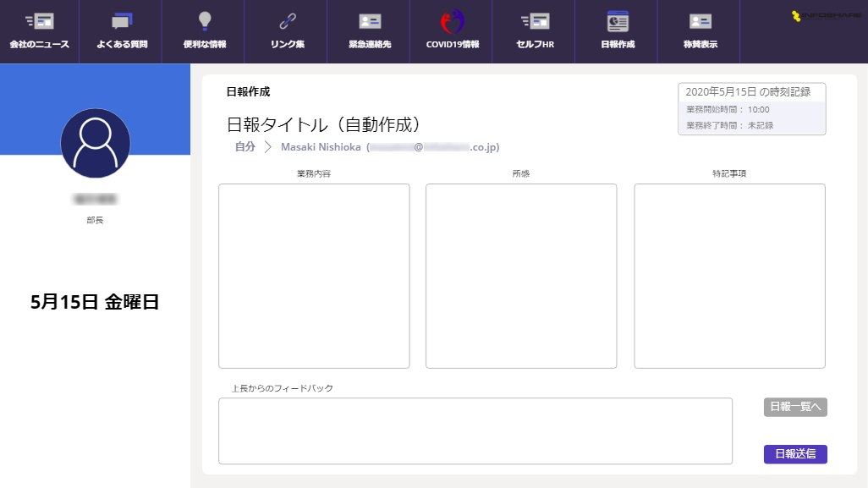Click the セルフHR icon
Screen dimensions: 868x488
click(535, 21)
